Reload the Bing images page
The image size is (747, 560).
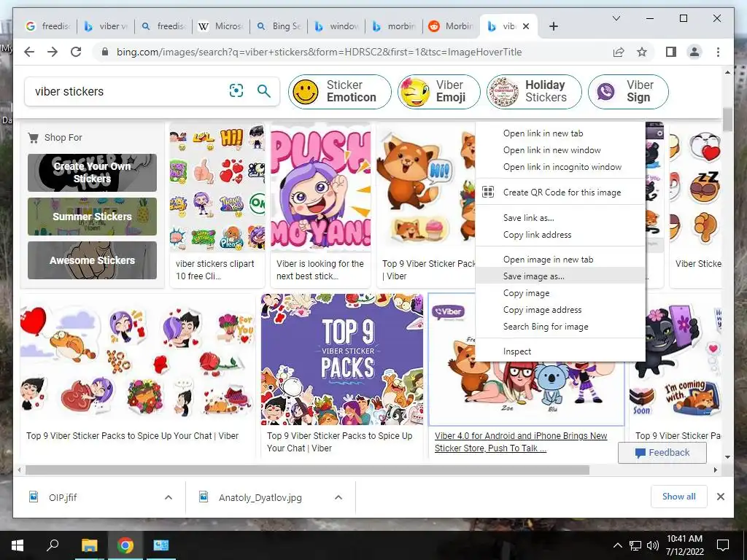coord(76,52)
